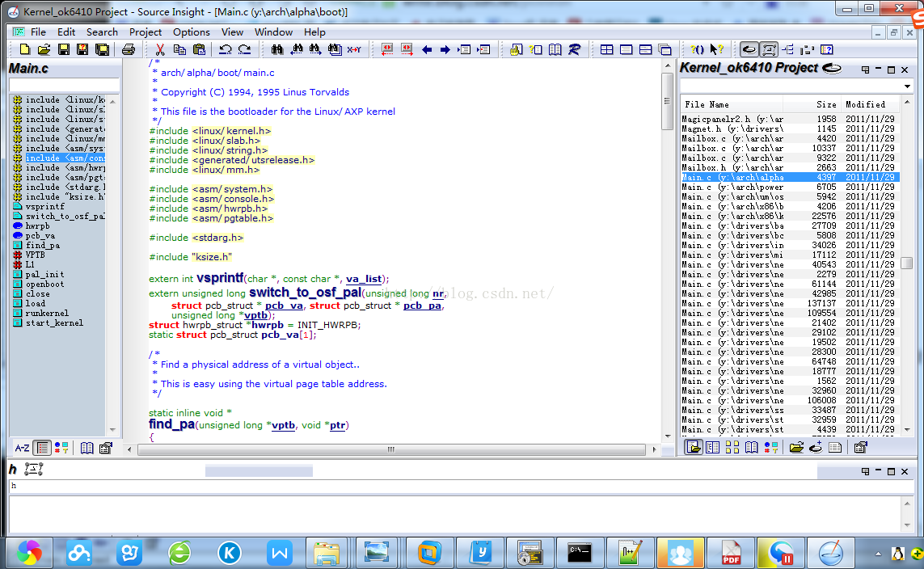
Task: Follow the vsprintf symbol link in code
Action: 220,277
